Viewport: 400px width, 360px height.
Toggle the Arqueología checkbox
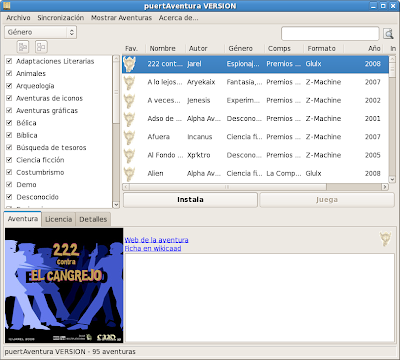9,86
